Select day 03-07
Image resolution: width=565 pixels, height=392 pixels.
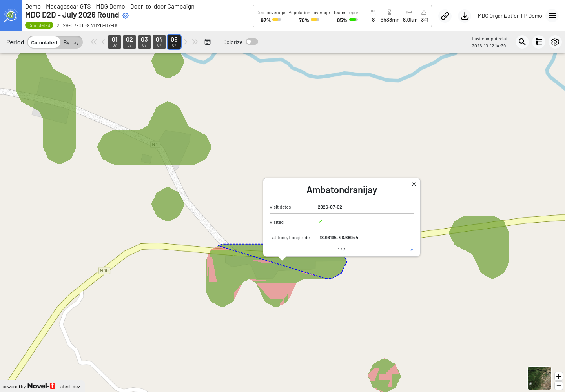(144, 42)
